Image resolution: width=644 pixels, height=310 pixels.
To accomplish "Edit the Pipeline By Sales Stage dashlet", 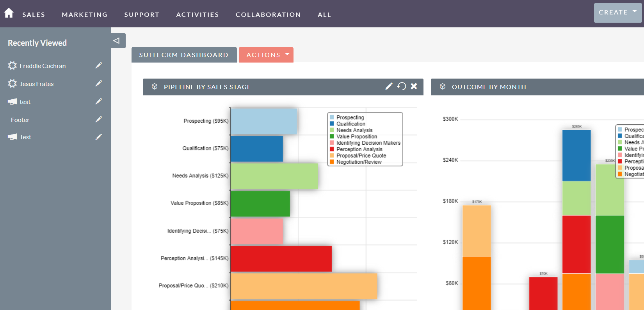I will 389,86.
